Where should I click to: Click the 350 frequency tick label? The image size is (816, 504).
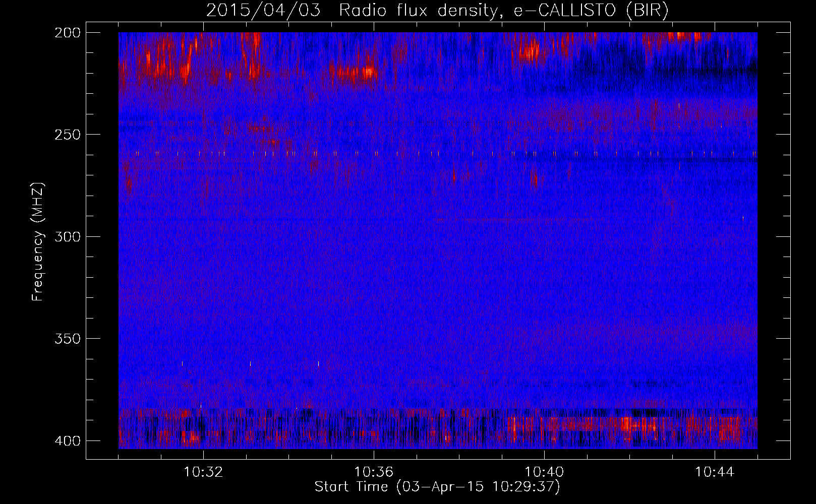pos(67,339)
